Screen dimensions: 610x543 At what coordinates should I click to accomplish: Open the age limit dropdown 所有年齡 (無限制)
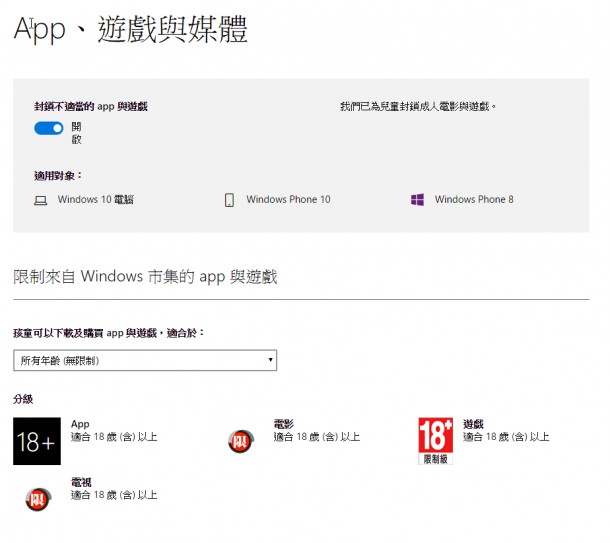point(145,360)
